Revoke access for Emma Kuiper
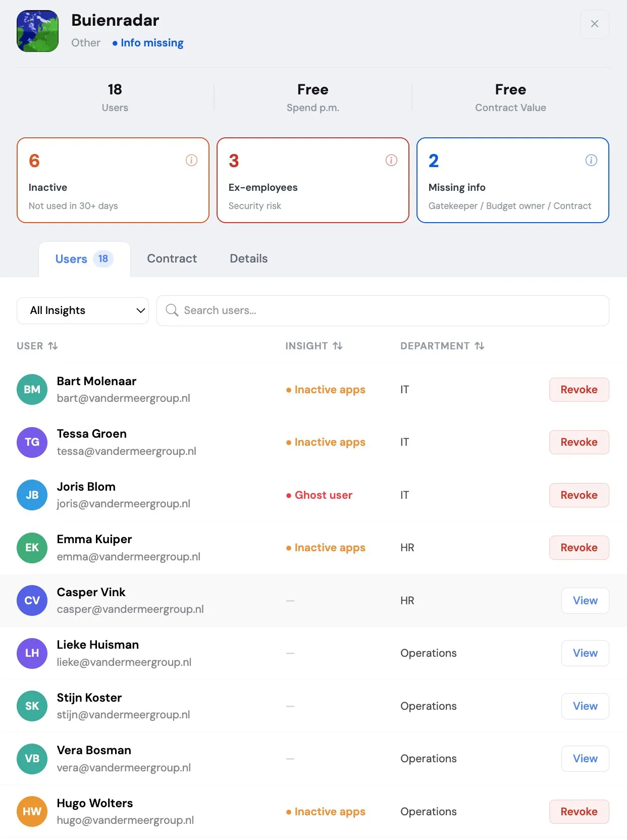This screenshot has height=840, width=627. (x=579, y=548)
